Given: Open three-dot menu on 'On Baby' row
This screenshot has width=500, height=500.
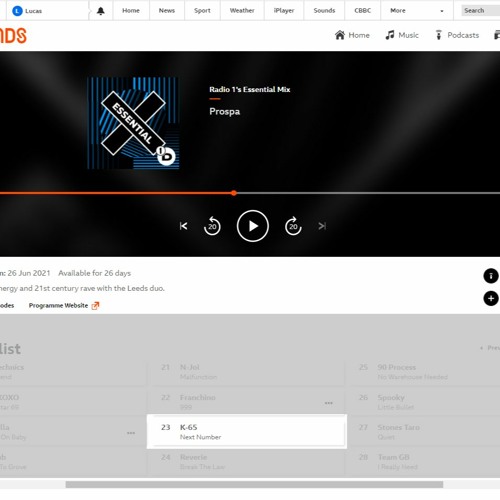Looking at the screenshot, I should click(x=131, y=433).
